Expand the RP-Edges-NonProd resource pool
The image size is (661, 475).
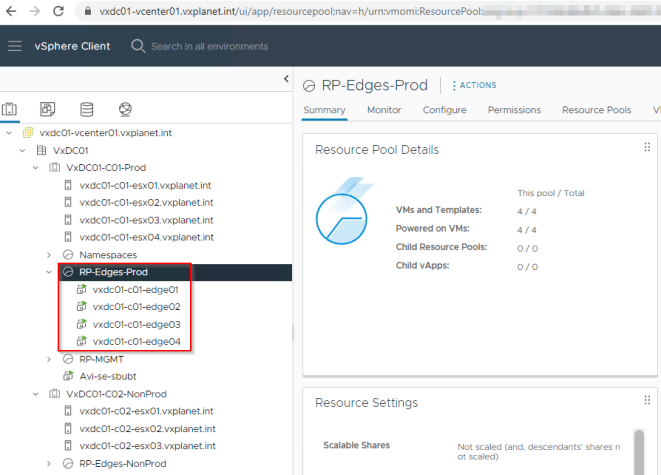point(49,464)
